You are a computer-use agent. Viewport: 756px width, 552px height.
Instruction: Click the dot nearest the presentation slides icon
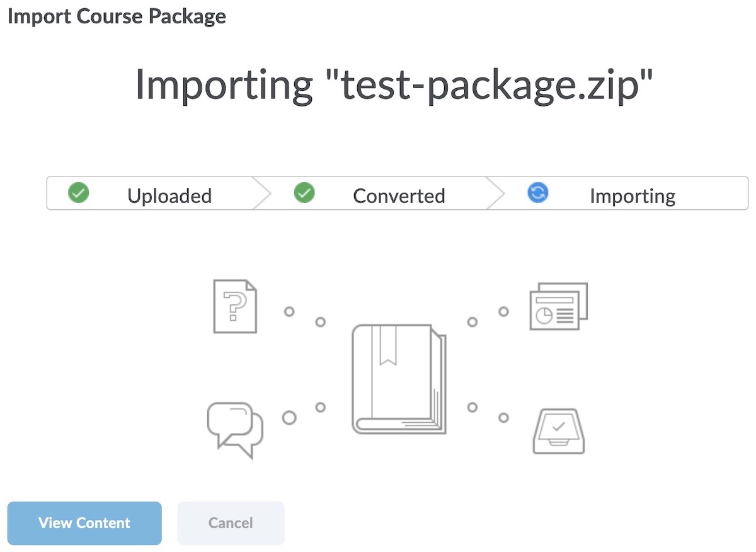503,311
